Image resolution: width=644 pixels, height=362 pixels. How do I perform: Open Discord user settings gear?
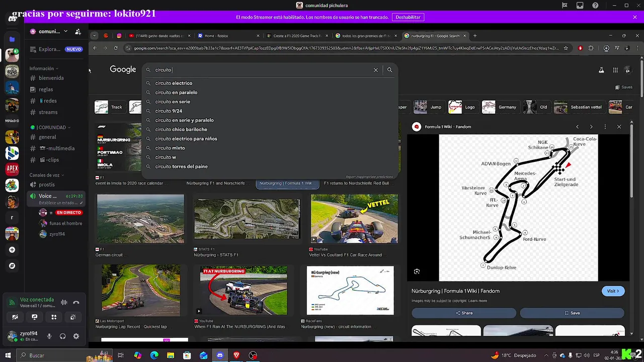click(x=76, y=336)
